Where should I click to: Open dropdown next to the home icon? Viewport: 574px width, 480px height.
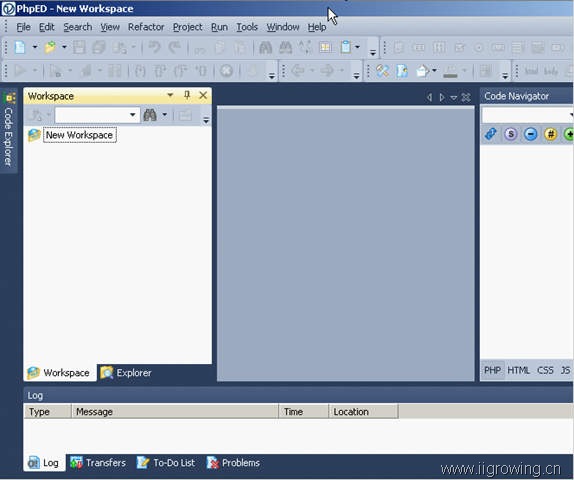point(435,71)
